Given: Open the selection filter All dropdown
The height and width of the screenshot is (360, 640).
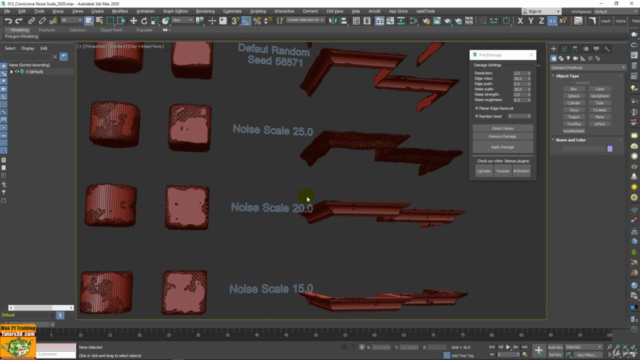Looking at the screenshot, I should 71,20.
